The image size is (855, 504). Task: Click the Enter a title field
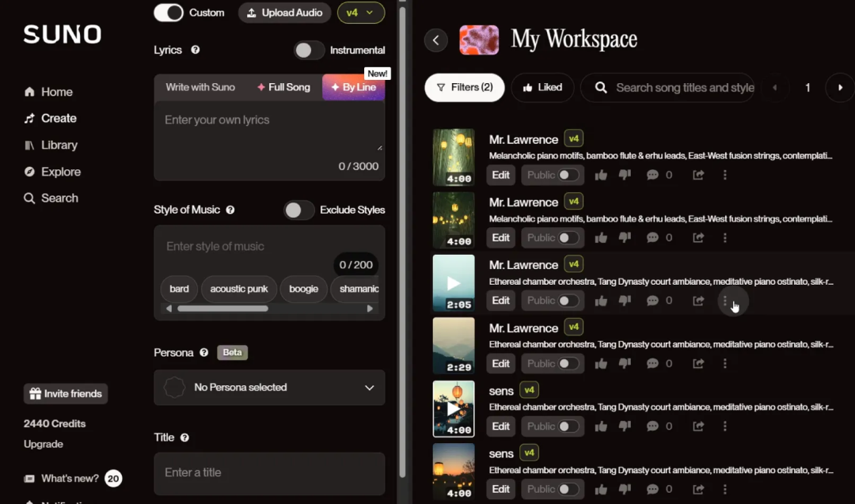[x=269, y=473]
